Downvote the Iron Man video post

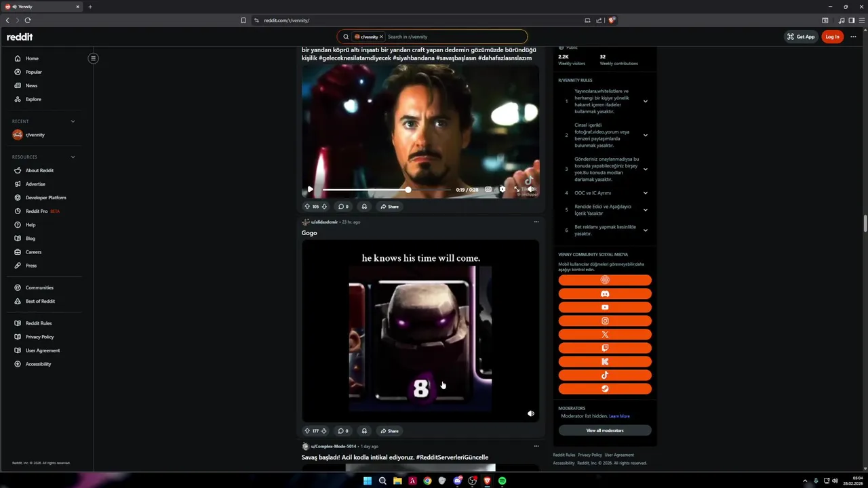[324, 206]
